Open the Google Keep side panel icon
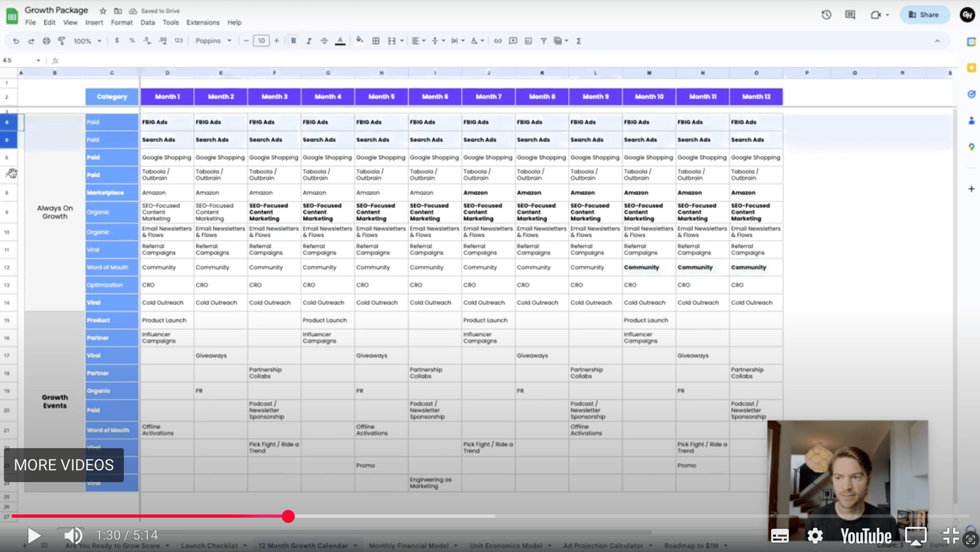 (x=971, y=68)
